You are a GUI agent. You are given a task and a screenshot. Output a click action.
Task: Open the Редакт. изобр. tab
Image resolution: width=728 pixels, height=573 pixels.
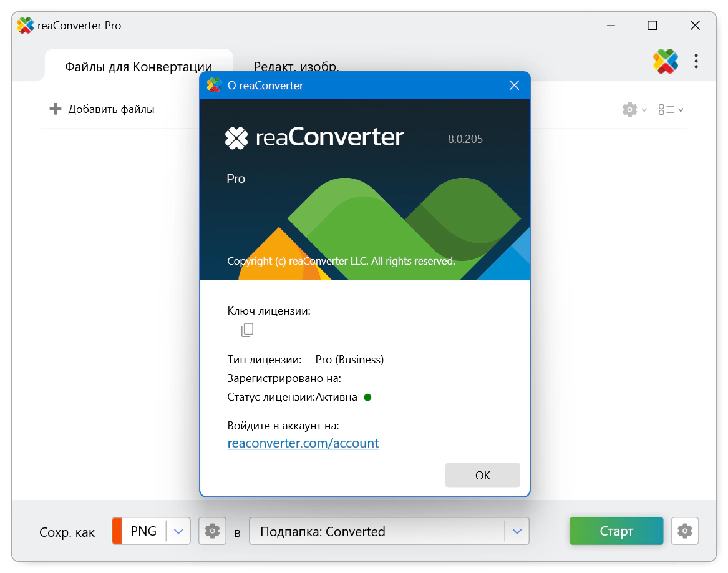[x=296, y=66]
